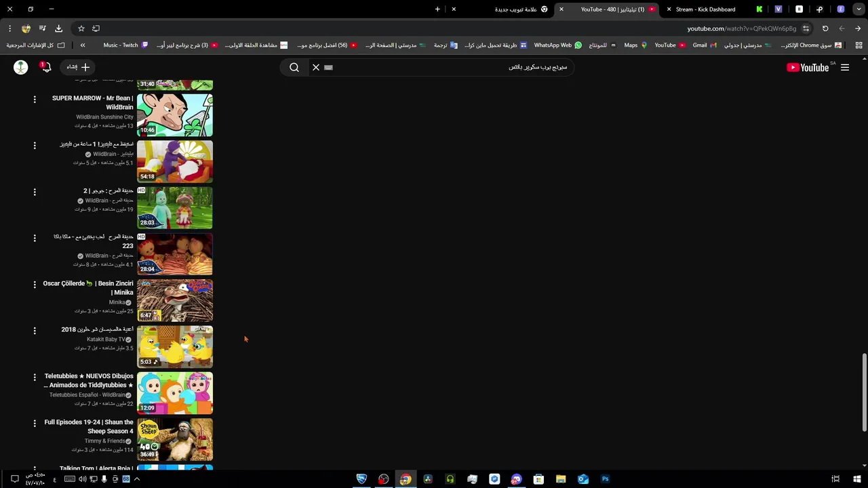Open options for SUPER MARROW Mr Bean video
Viewport: 868px width, 488px height.
point(35,100)
